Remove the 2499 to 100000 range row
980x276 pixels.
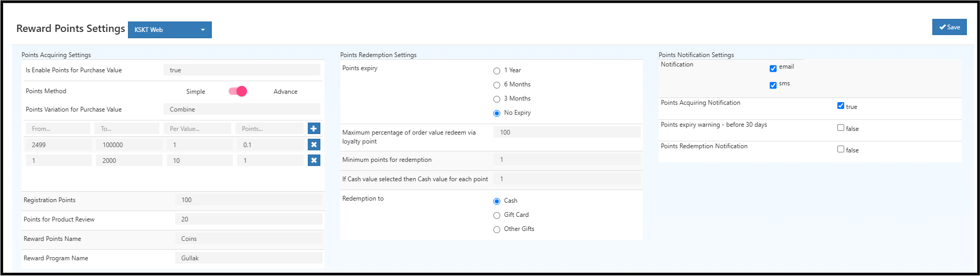point(314,145)
